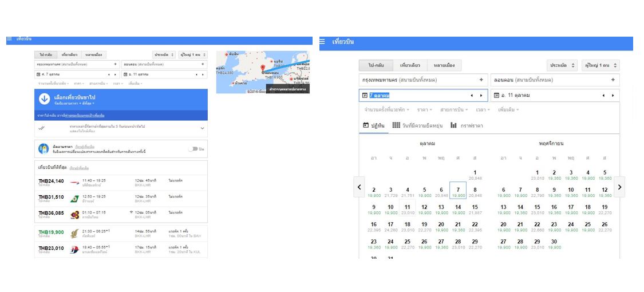The width and height of the screenshot is (644, 292).
Task: Enable the price tracking toggle switch
Action: 195,149
